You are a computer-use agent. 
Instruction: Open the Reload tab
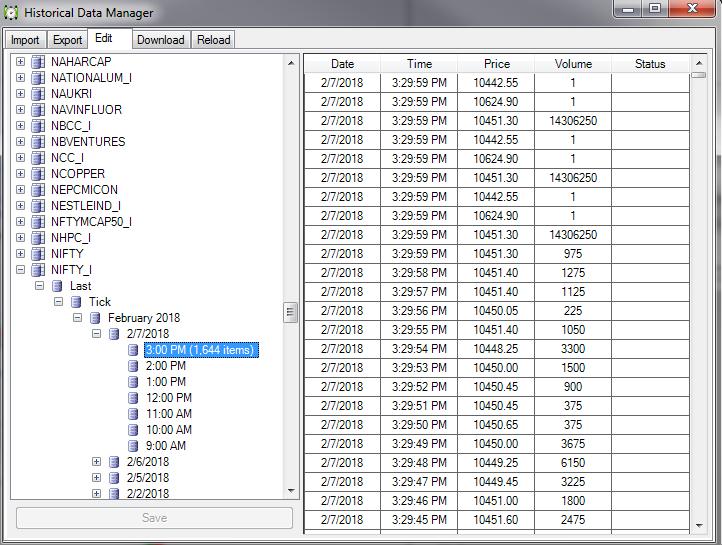[214, 40]
